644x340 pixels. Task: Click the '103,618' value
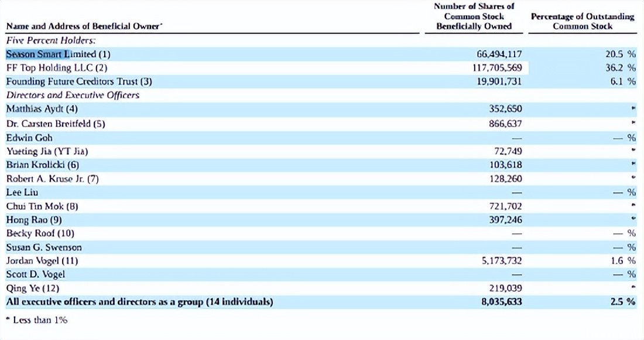tap(506, 165)
